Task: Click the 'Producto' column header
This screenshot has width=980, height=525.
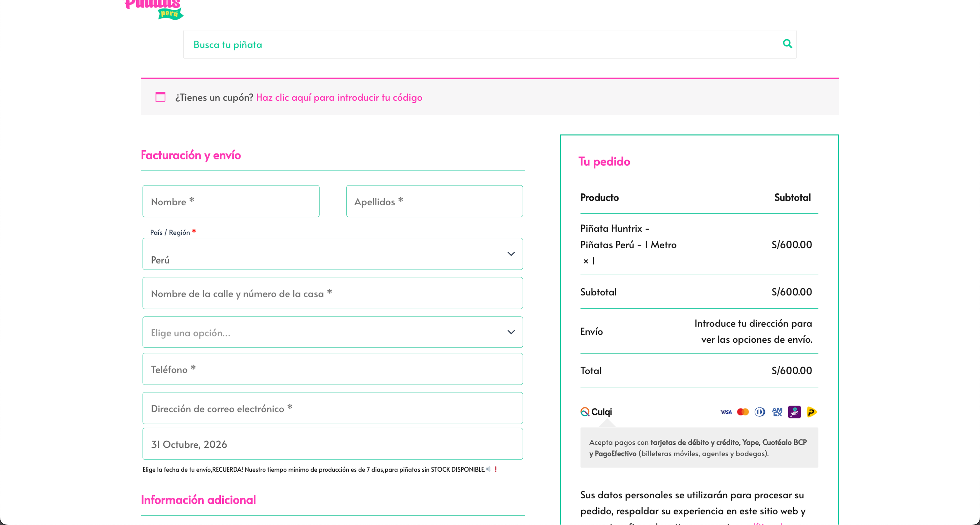Action: pyautogui.click(x=599, y=198)
